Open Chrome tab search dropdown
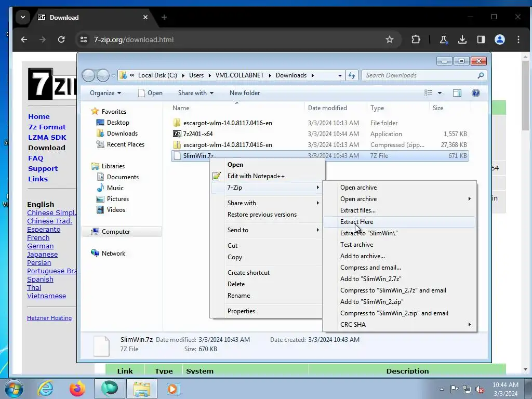Viewport: 532px width, 399px height. pos(23,17)
